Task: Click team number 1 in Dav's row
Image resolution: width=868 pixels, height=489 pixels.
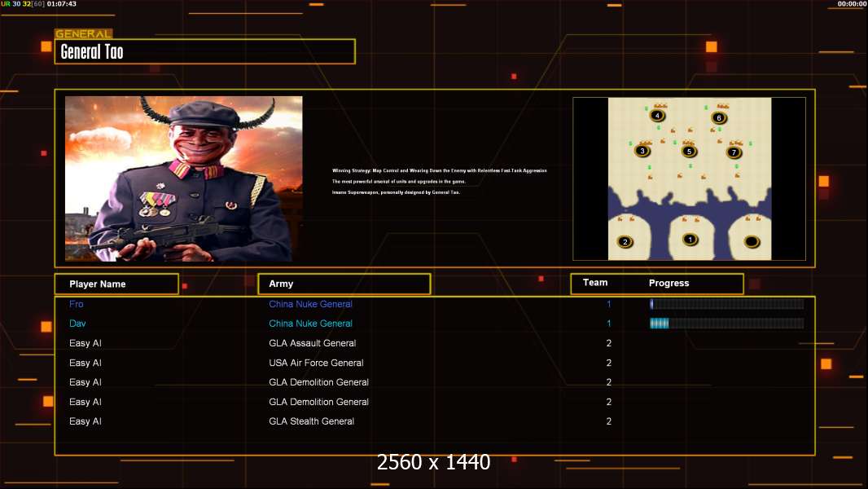Action: pyautogui.click(x=608, y=324)
